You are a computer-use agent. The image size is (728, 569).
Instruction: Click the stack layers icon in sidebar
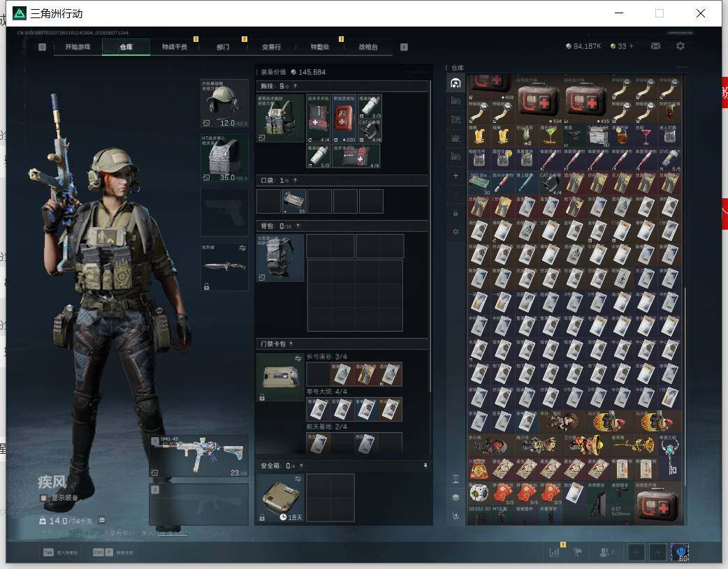pos(456,497)
